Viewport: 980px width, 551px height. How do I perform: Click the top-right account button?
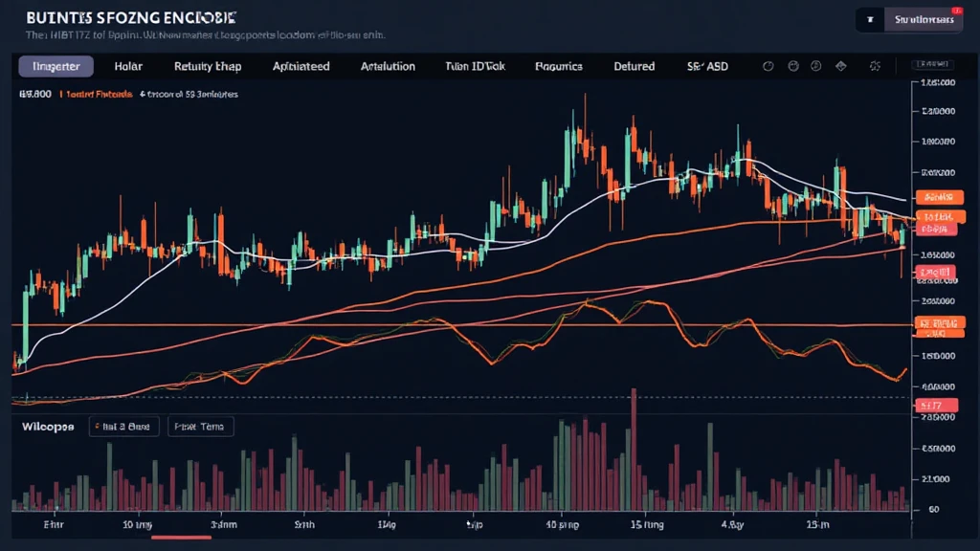(x=924, y=18)
